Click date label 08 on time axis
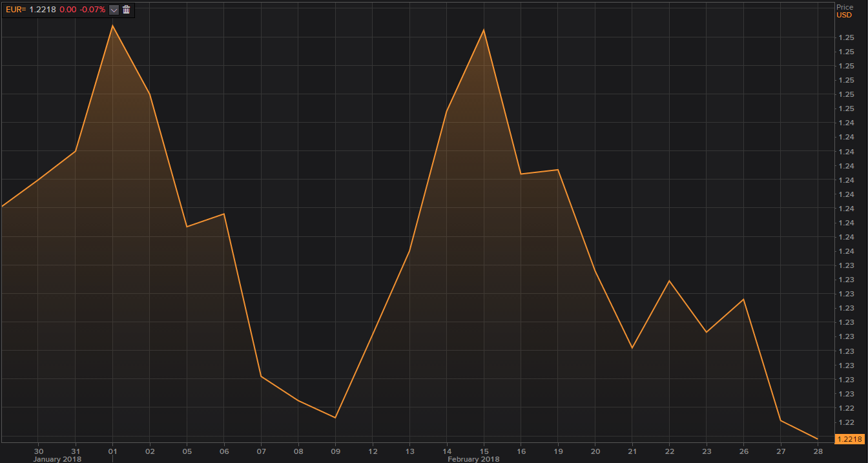 298,451
